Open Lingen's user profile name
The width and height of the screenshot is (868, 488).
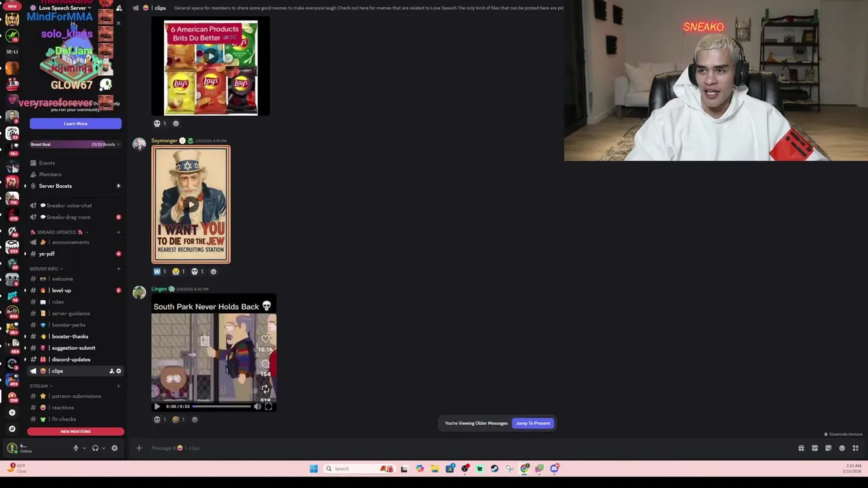(159, 289)
